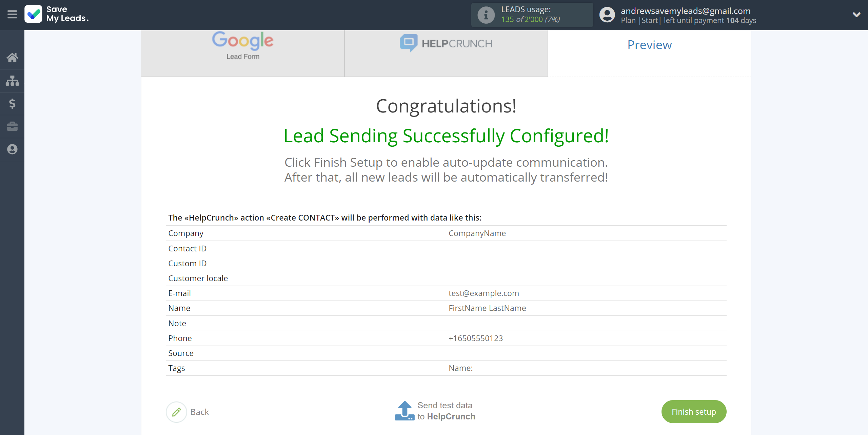Click the Save My Leads logo
This screenshot has height=435, width=868.
[57, 14]
